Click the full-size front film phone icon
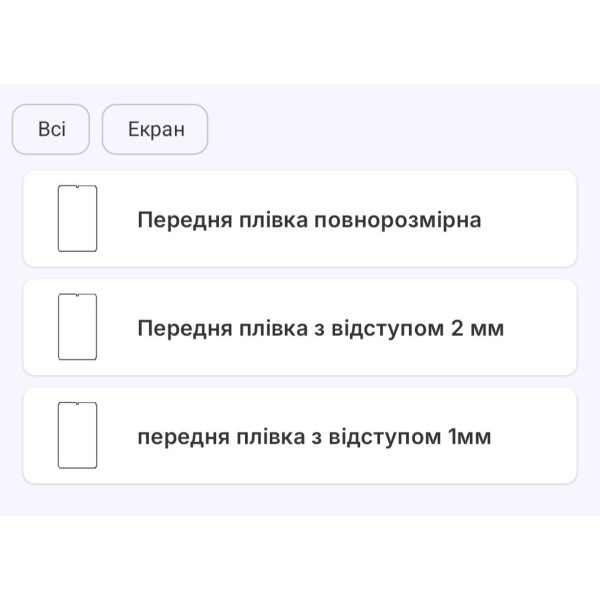 77,218
